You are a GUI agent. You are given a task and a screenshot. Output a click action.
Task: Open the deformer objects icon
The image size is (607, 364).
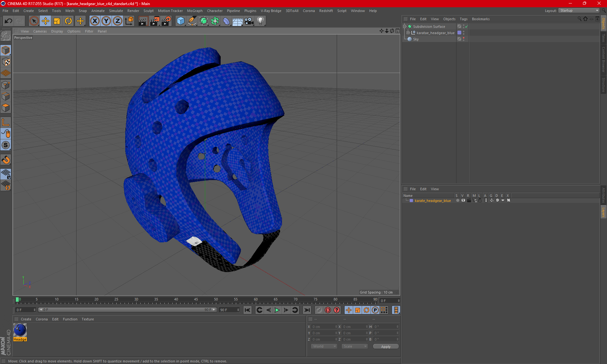(x=226, y=21)
